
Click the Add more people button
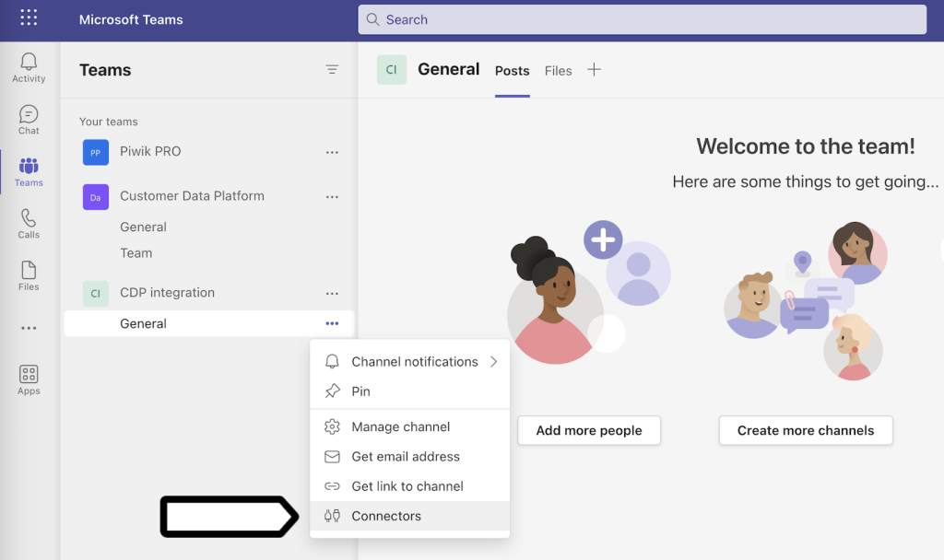(x=588, y=430)
